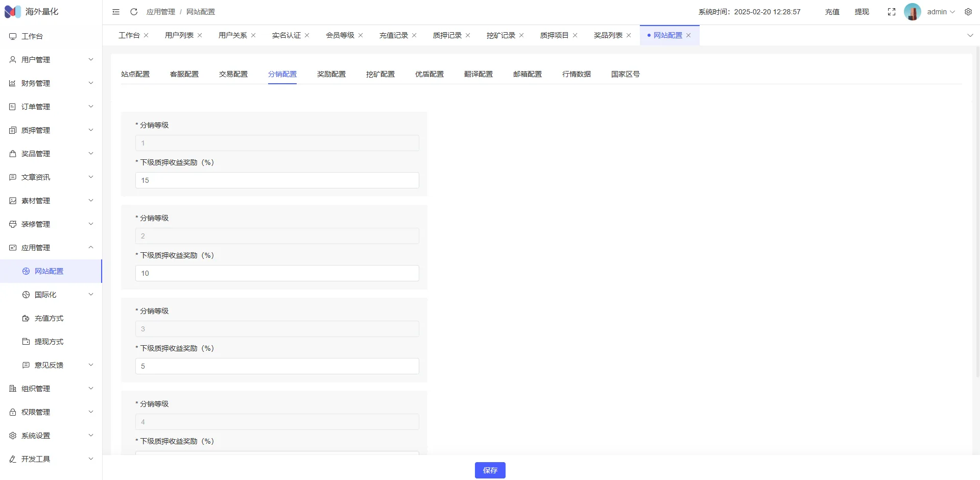Click the sidebar collapse hamburger icon

(x=116, y=12)
